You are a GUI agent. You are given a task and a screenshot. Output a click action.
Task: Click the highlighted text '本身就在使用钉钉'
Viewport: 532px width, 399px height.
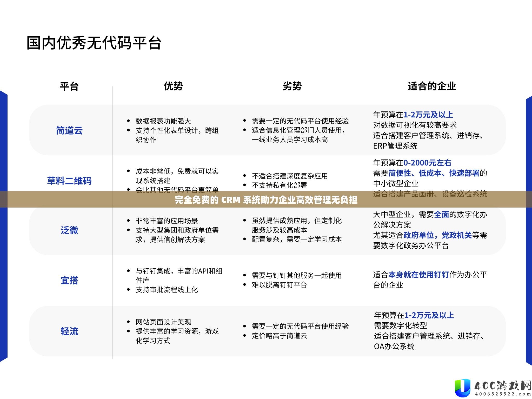click(x=419, y=275)
